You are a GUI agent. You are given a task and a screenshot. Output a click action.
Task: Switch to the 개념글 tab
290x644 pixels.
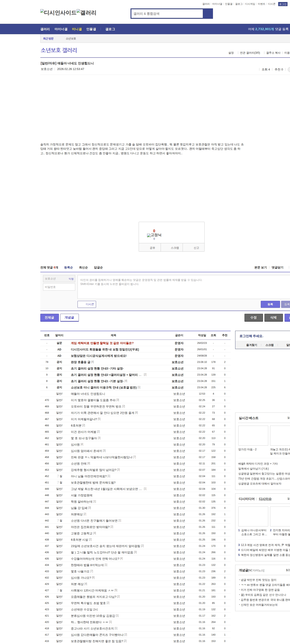(69, 318)
